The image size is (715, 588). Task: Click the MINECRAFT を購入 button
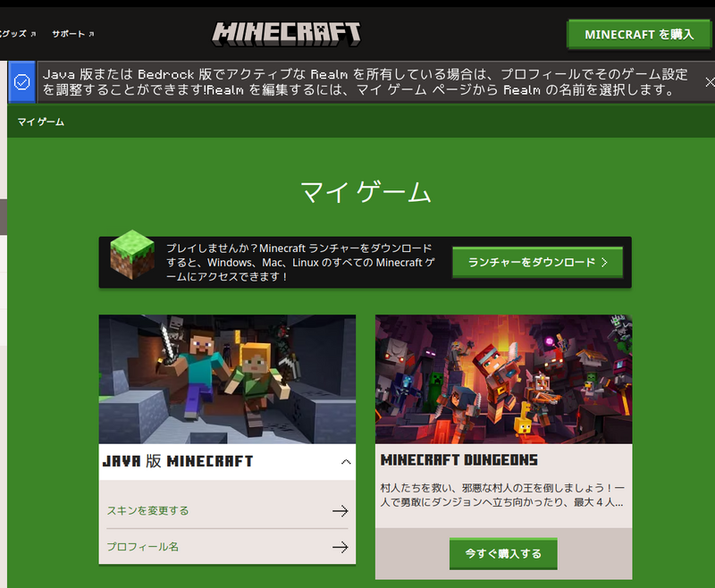point(639,34)
